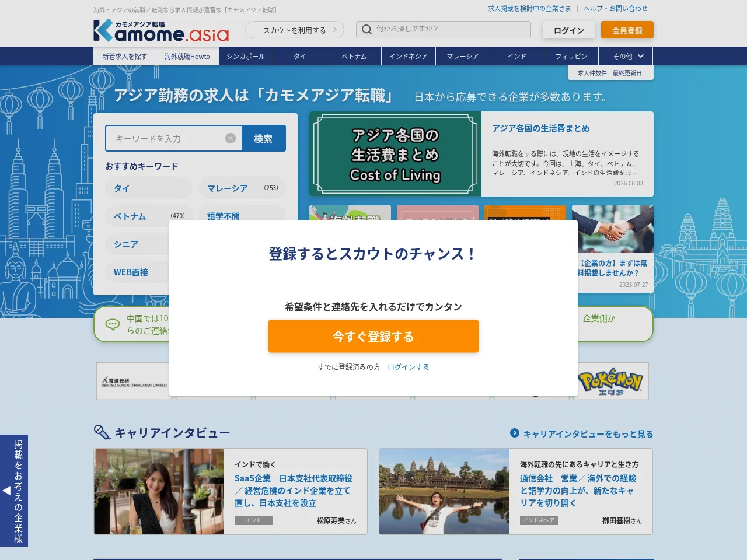Open アジア各国の生活費まとめ article title
This screenshot has width=747, height=560.
[x=540, y=128]
